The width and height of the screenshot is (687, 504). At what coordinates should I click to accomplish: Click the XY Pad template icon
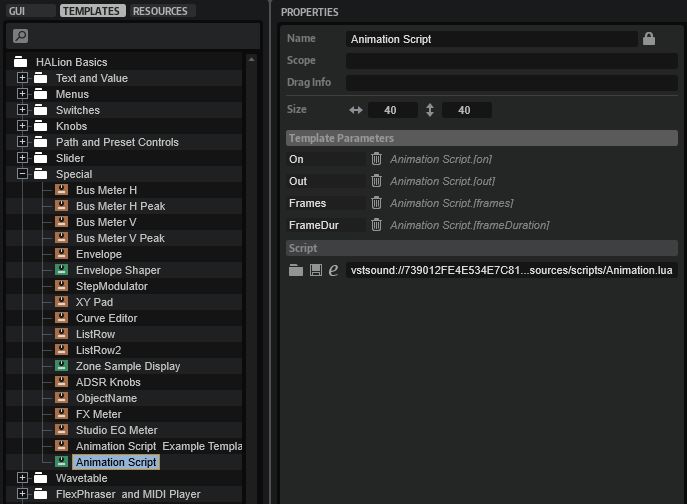tap(61, 302)
